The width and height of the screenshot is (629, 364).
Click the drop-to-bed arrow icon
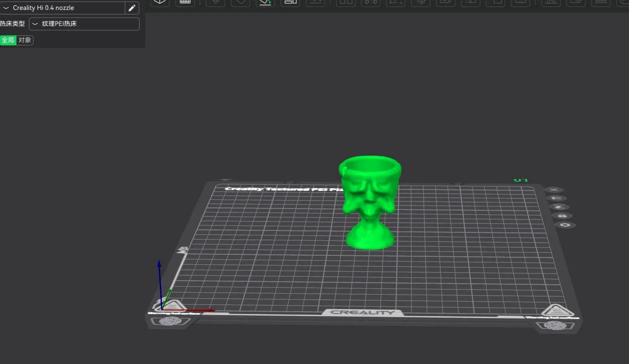315,3
